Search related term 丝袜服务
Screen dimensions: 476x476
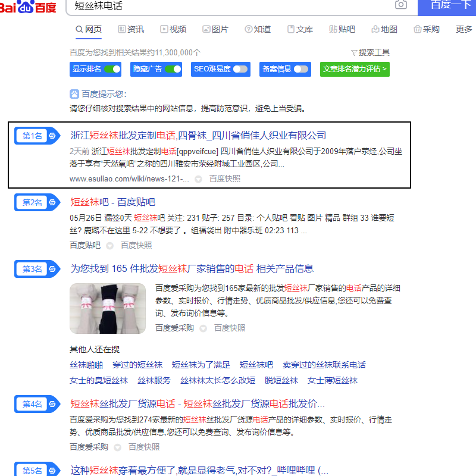[x=154, y=380]
